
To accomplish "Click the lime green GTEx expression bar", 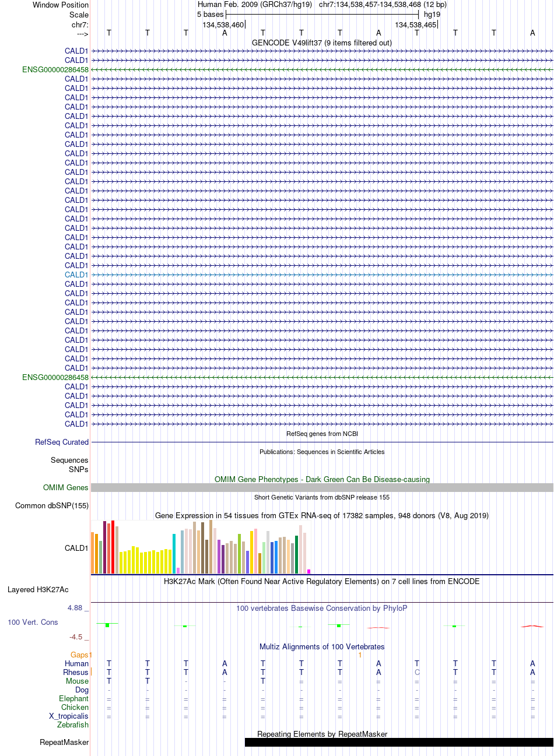I will click(239, 553).
